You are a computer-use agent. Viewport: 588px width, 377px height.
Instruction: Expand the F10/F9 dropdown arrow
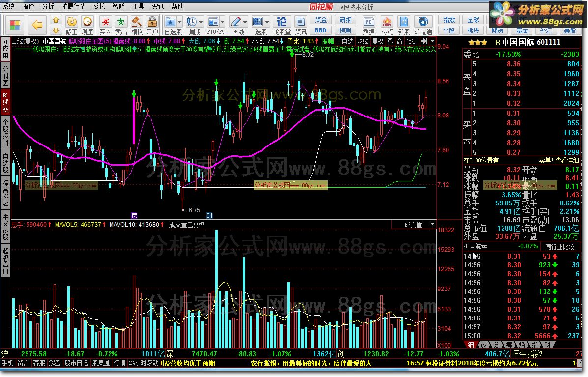pos(223,22)
